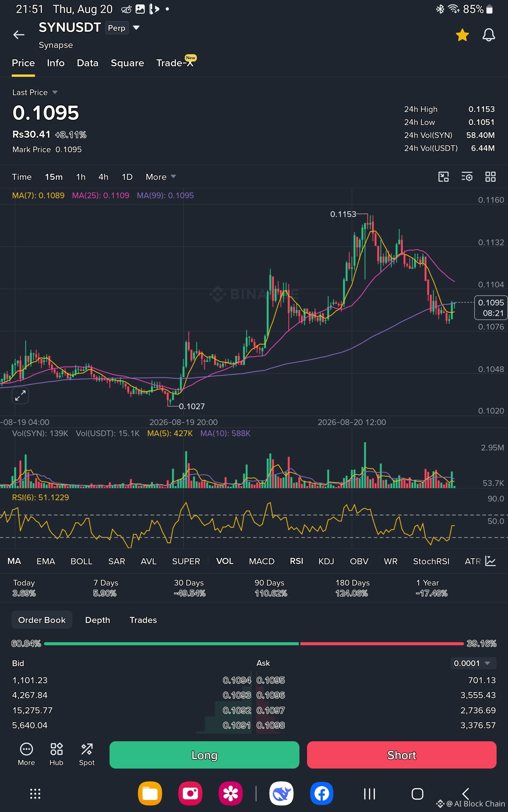The height and width of the screenshot is (812, 508).
Task: Toggle the AVL indicator
Action: [x=149, y=561]
